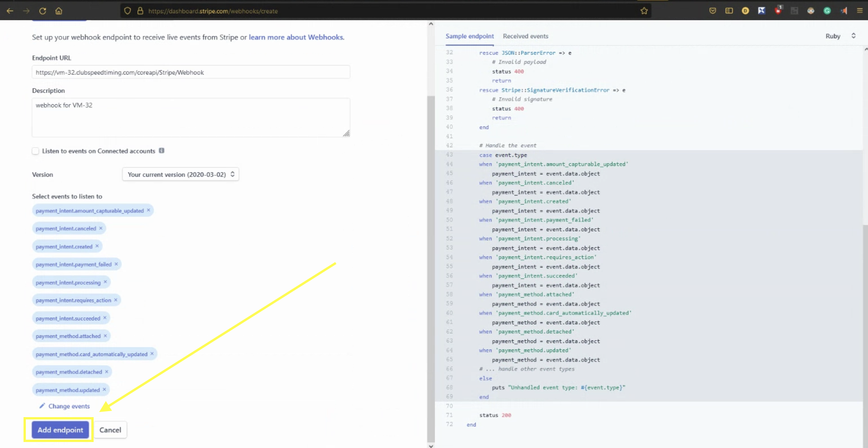Click into the Description text area
The width and height of the screenshot is (868, 448).
click(x=191, y=117)
